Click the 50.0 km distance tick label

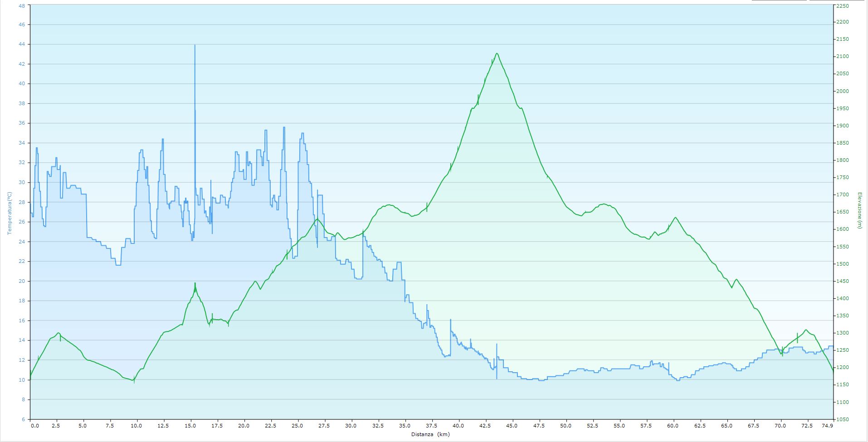(x=566, y=426)
